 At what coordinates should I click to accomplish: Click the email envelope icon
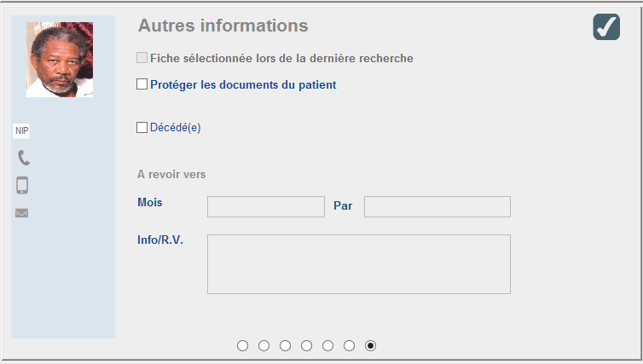point(22,213)
